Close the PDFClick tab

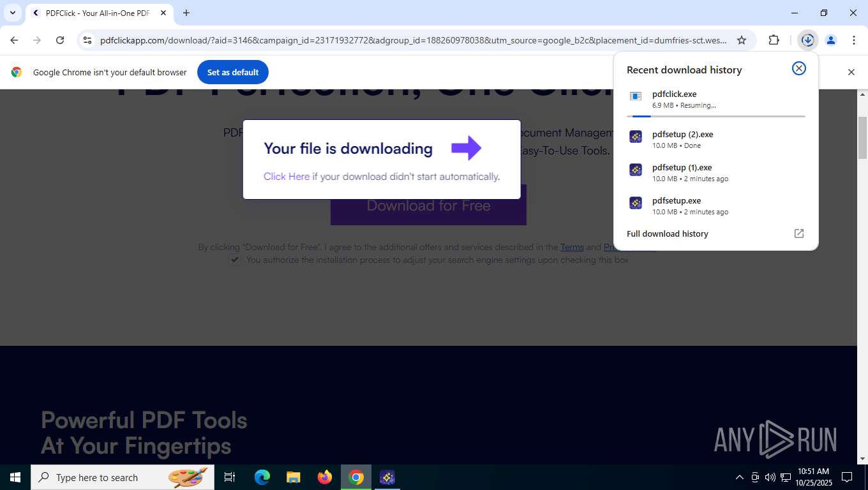(163, 13)
